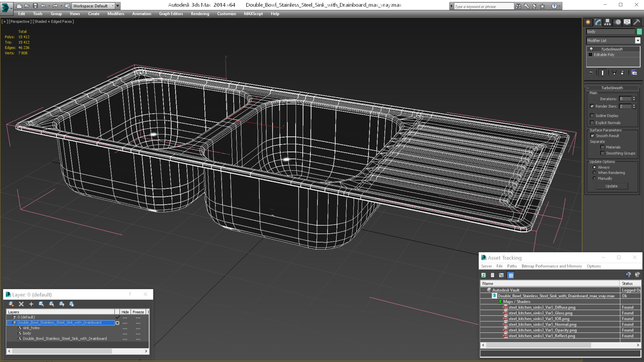Click the Create panel star icon
Screen dimensions: 644x362
588,22
